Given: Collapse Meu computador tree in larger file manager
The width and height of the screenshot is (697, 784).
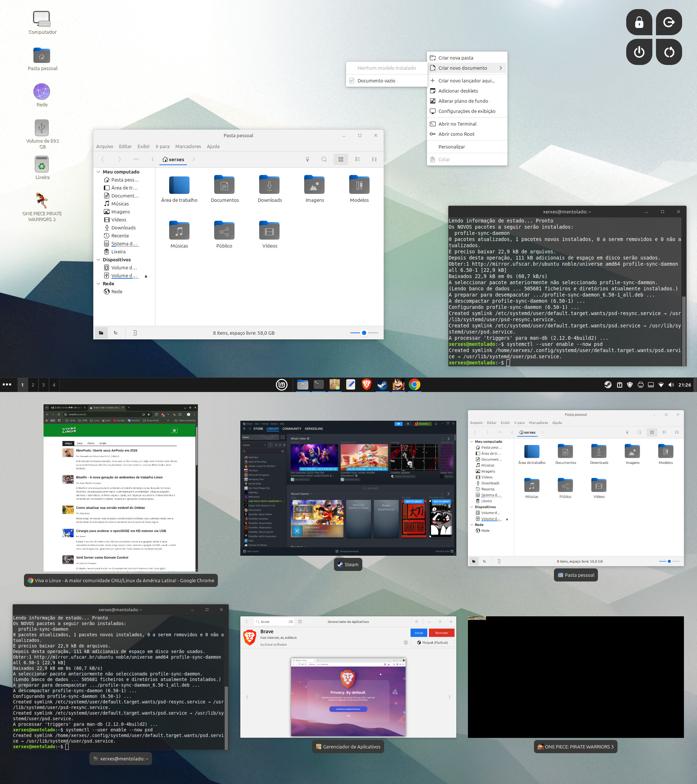Looking at the screenshot, I should pyautogui.click(x=99, y=172).
